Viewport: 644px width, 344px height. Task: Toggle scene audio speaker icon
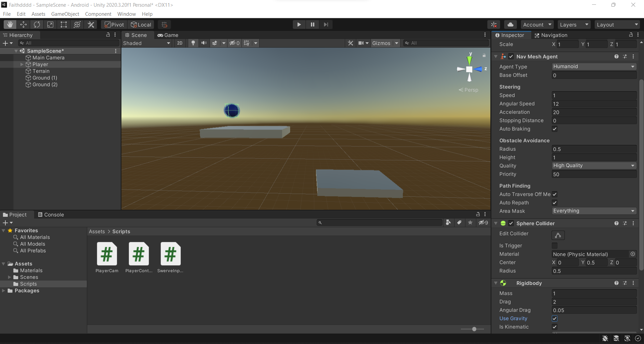tap(204, 43)
